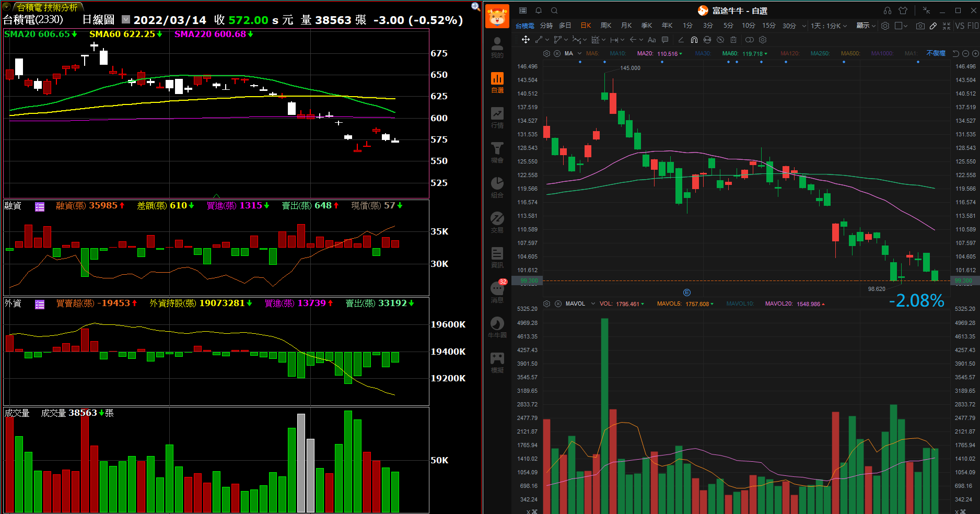Open 行情 market quotes sidebar item
The width and height of the screenshot is (980, 514).
pyautogui.click(x=497, y=118)
